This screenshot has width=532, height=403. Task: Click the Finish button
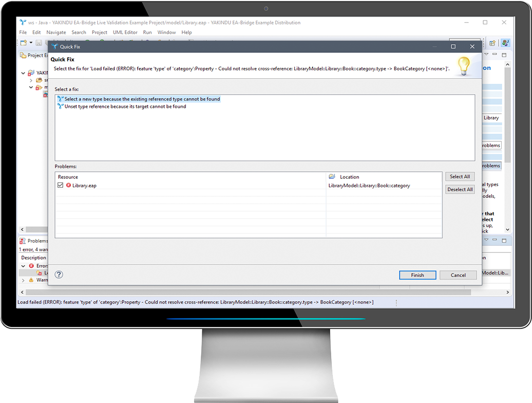click(417, 275)
